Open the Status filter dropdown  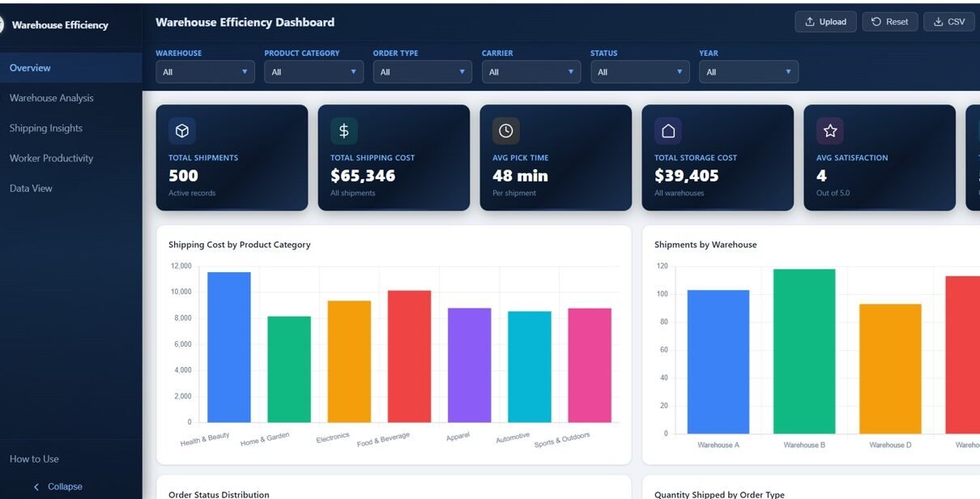coord(639,72)
